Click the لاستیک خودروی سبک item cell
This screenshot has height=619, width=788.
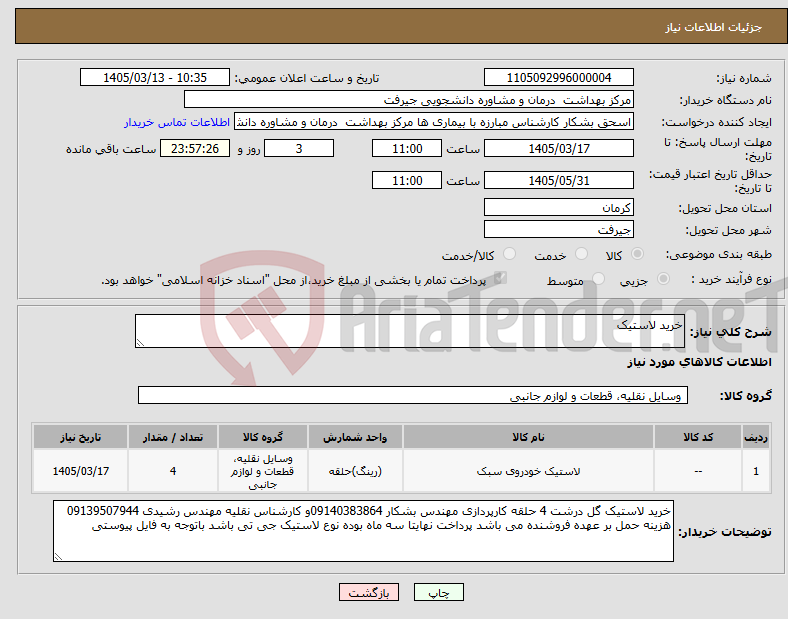pos(528,471)
